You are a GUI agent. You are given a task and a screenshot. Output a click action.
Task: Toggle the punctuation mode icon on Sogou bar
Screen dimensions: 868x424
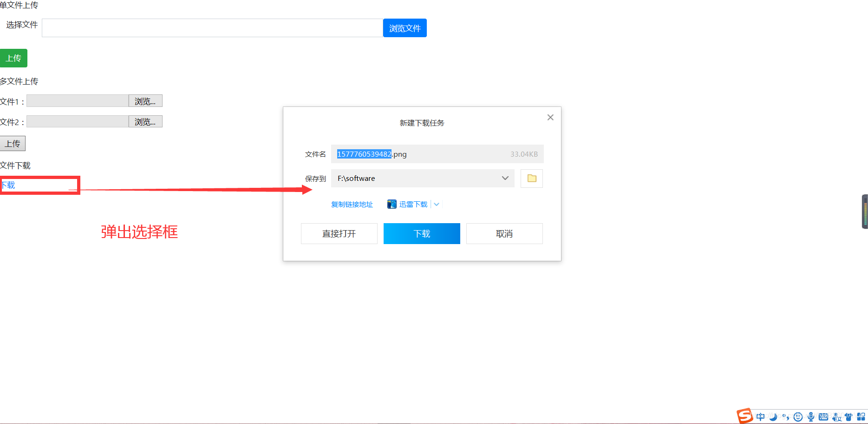pos(786,417)
